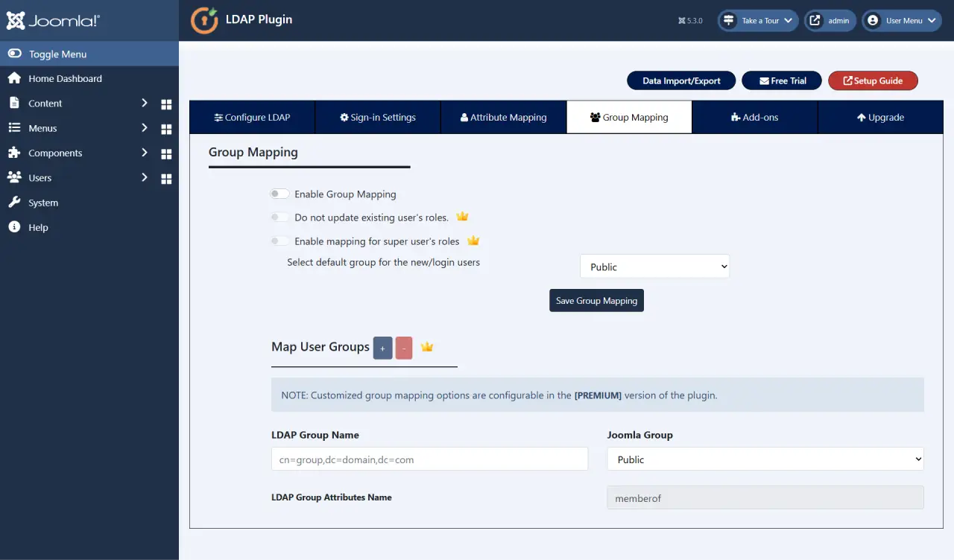Open the Add-ons tab

(x=755, y=117)
